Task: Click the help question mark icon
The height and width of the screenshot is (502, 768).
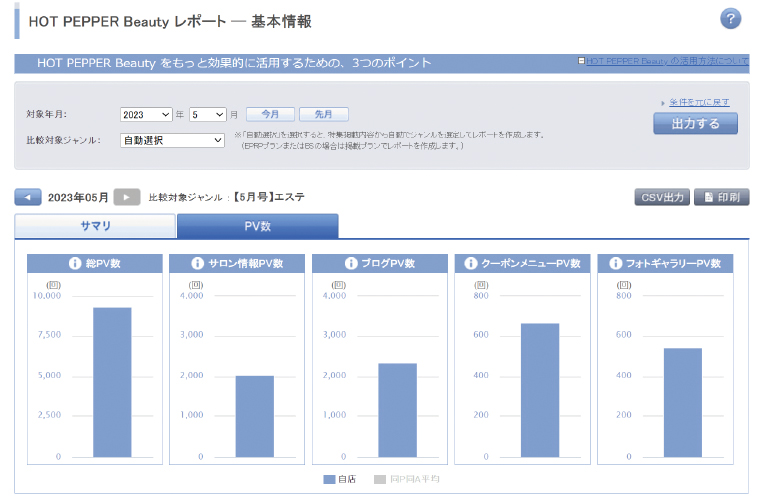Action: point(730,20)
